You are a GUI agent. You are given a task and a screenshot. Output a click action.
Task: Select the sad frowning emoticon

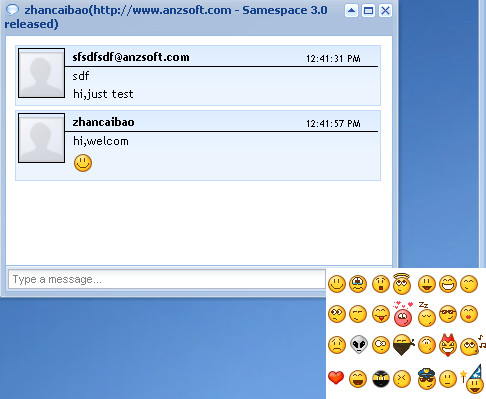pos(337,345)
